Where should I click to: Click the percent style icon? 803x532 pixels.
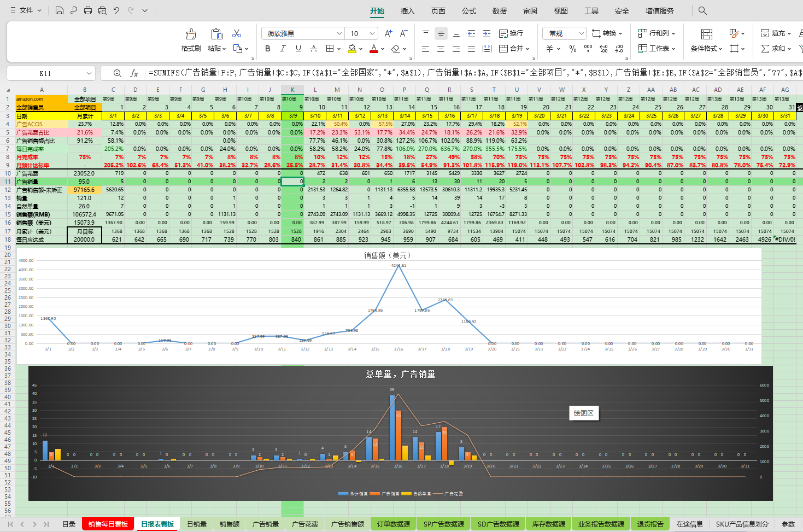[572, 49]
